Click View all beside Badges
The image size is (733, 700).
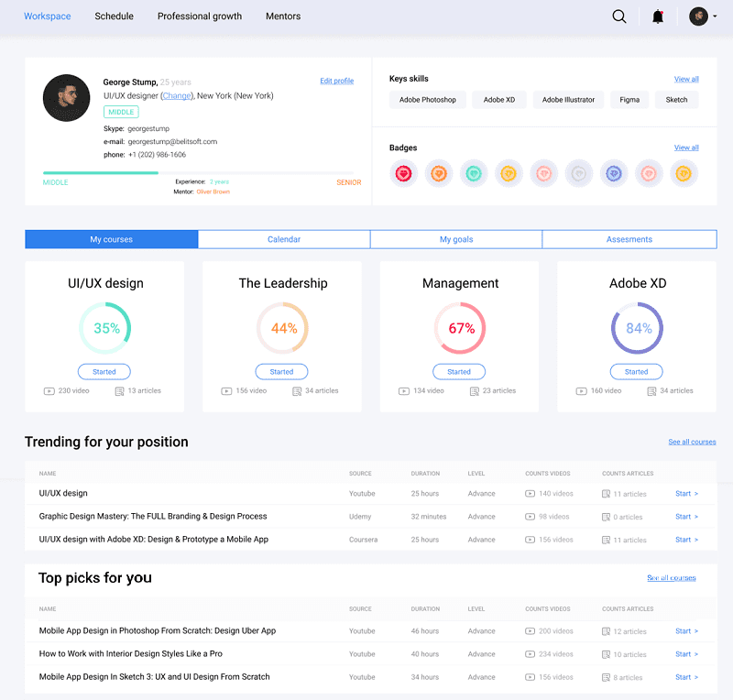[x=686, y=148]
